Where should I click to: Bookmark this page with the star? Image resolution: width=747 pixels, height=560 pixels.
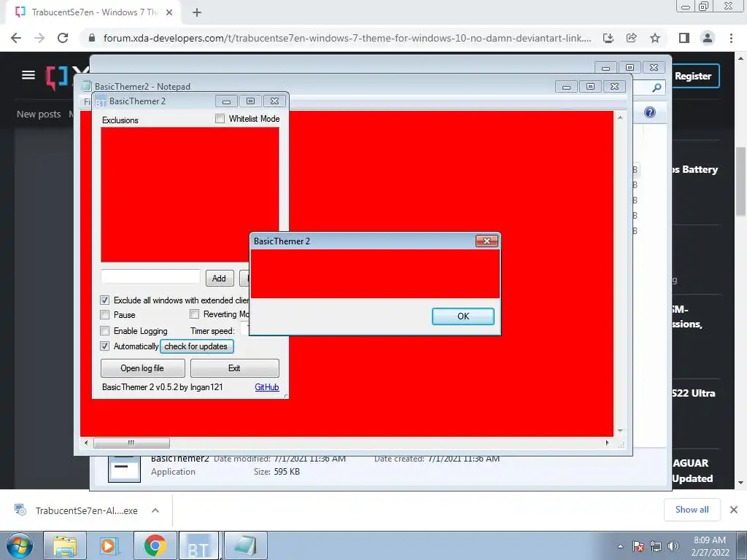pyautogui.click(x=655, y=38)
